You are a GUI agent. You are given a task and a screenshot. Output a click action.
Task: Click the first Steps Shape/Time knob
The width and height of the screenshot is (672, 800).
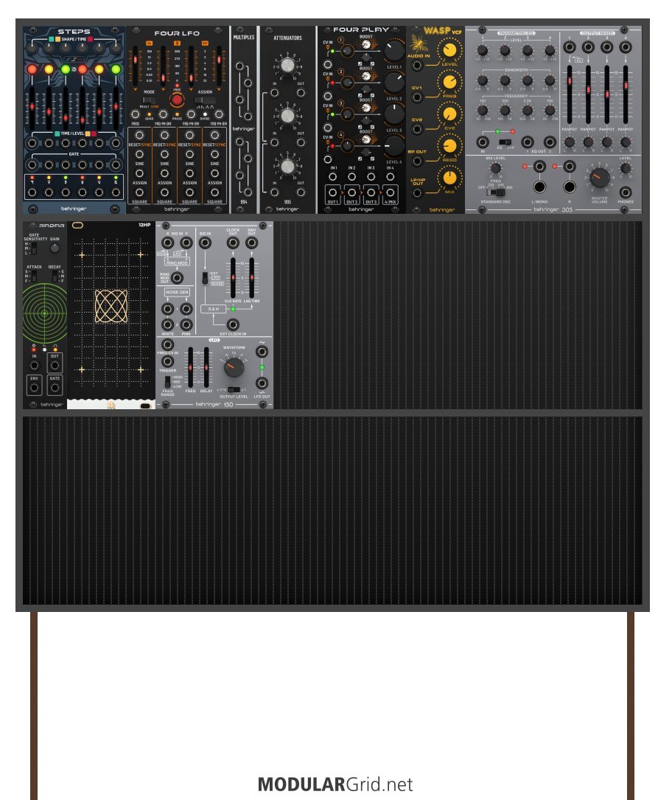(x=32, y=49)
